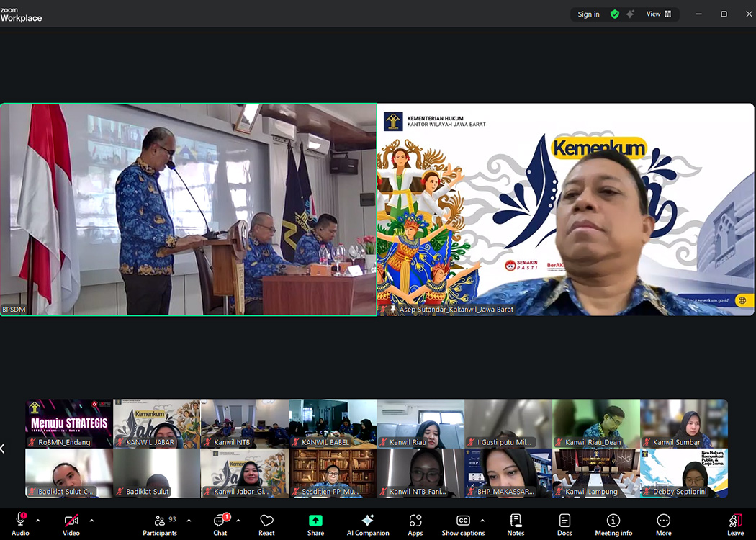Show Meeting info details
This screenshot has width=756, height=540.
(613, 523)
